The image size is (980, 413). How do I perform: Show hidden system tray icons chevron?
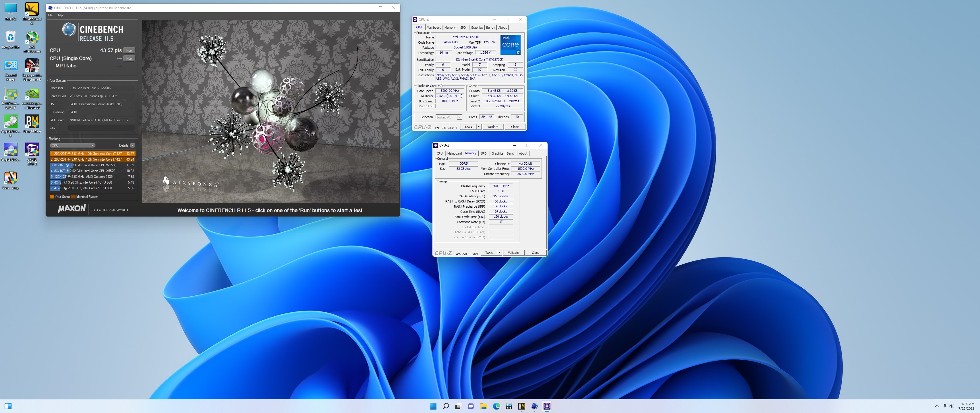[x=937, y=406]
